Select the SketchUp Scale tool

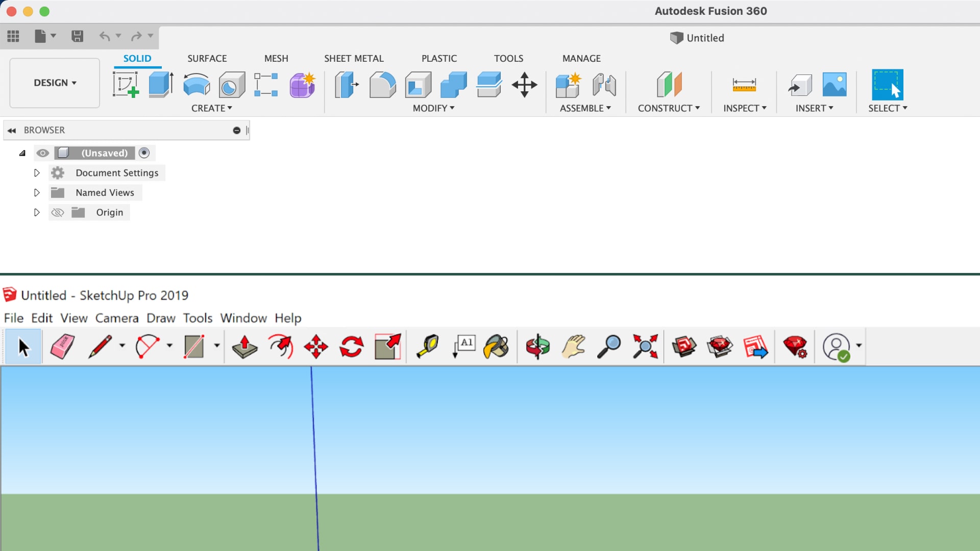click(387, 347)
